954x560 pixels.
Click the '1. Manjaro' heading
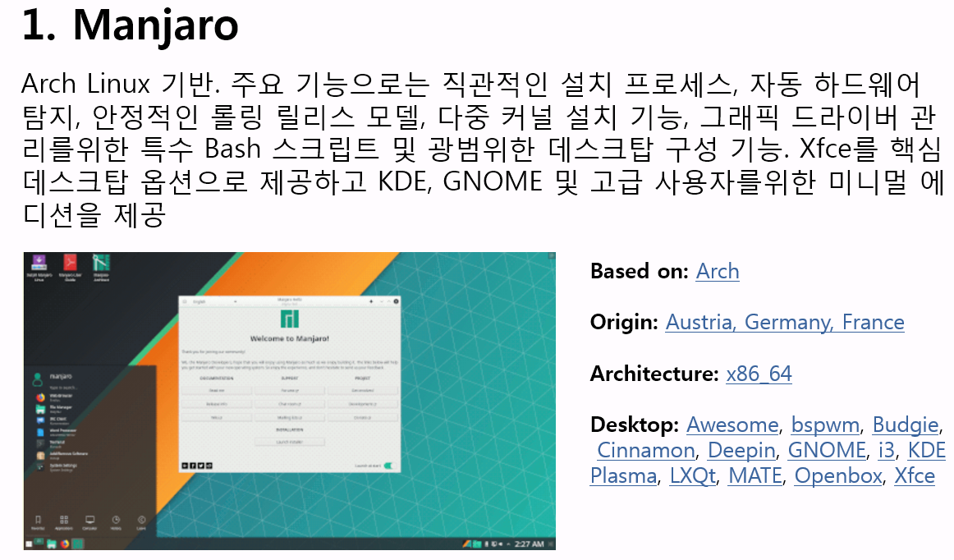click(130, 25)
